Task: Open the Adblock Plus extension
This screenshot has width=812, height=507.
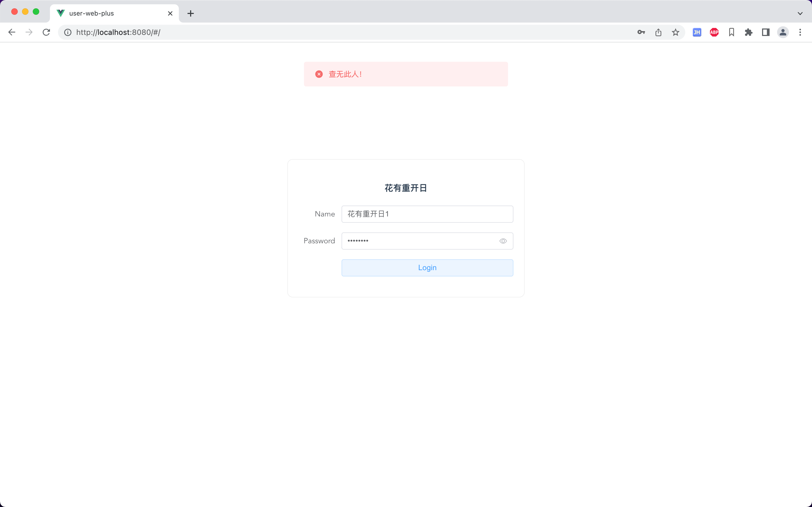Action: click(714, 32)
